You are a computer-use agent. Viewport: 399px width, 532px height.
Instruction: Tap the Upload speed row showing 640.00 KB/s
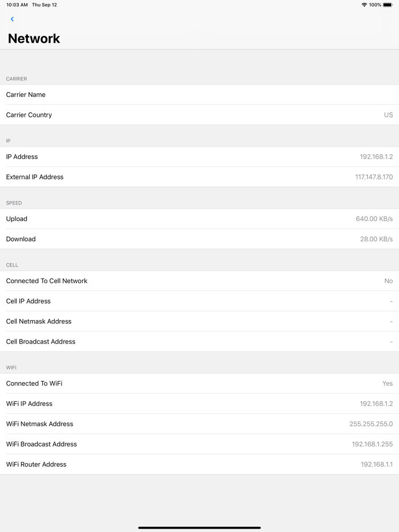199,219
